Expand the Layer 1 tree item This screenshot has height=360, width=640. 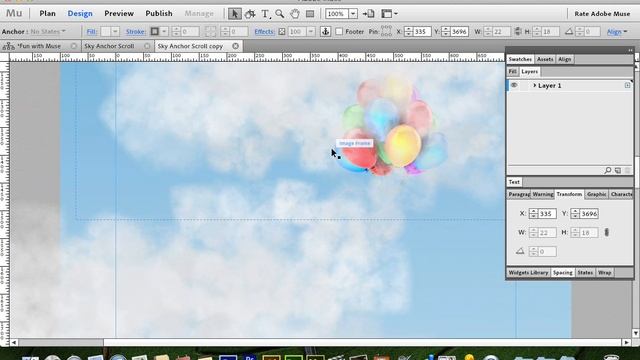click(x=534, y=85)
